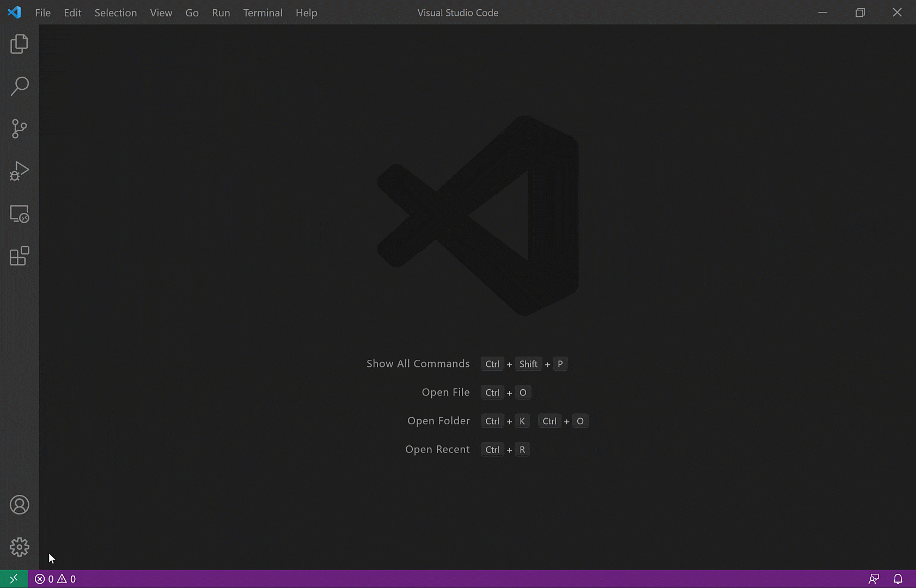Click the remote window indicator in status bar
The width and height of the screenshot is (916, 588).
[14, 579]
